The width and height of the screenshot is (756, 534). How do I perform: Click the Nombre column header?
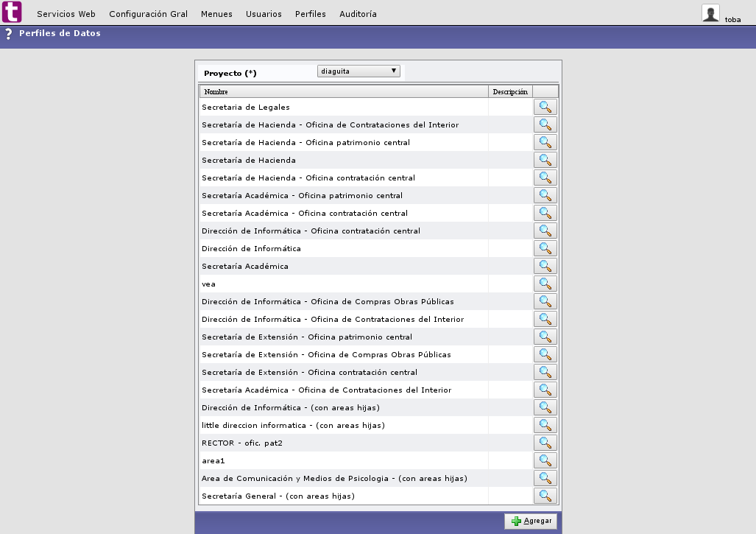pyautogui.click(x=213, y=91)
